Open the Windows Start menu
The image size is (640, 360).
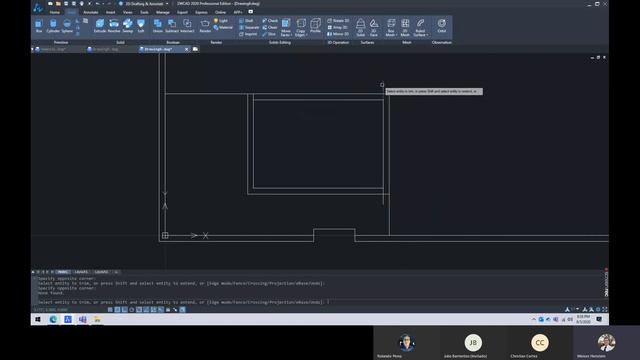point(38,320)
